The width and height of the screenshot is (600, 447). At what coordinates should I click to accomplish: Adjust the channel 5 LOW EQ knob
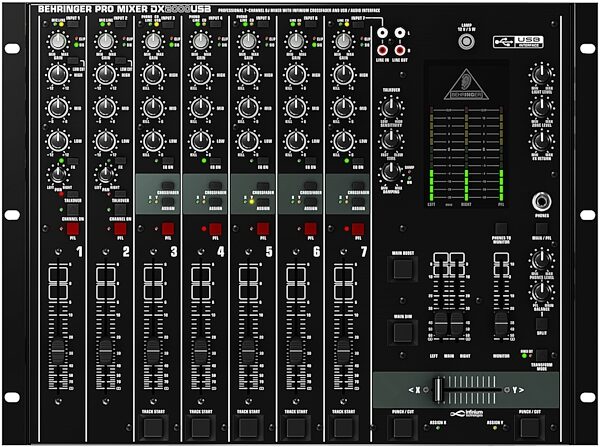(x=248, y=140)
